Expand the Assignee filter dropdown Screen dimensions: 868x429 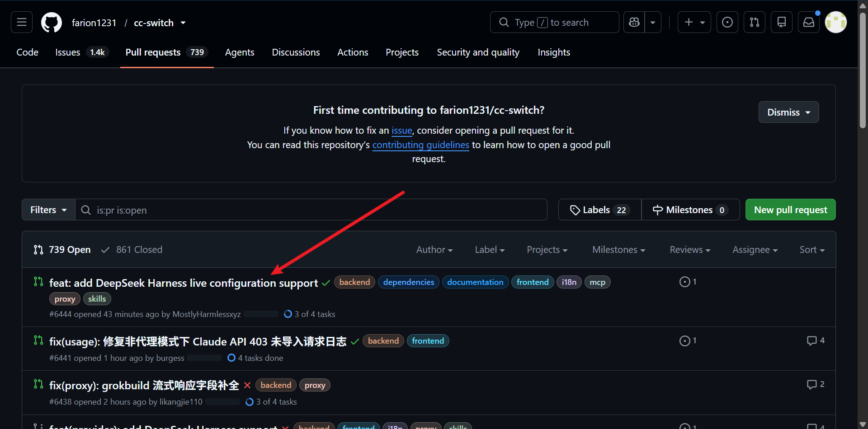[755, 250]
